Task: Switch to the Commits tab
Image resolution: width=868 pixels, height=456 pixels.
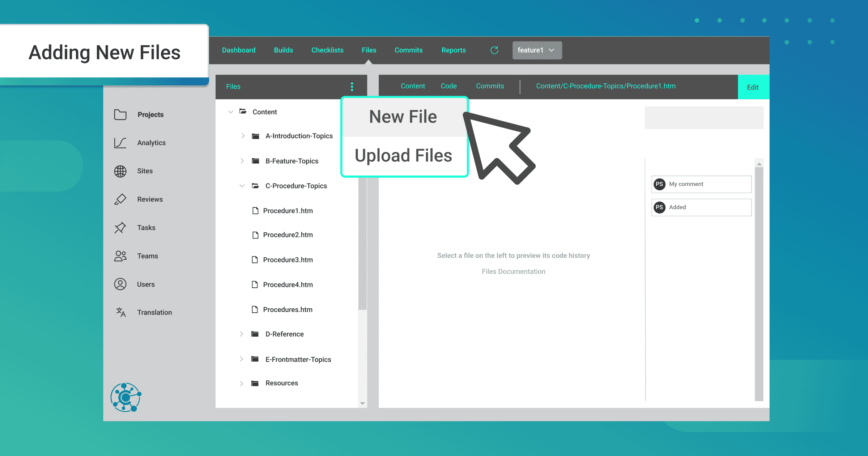Action: pos(490,86)
